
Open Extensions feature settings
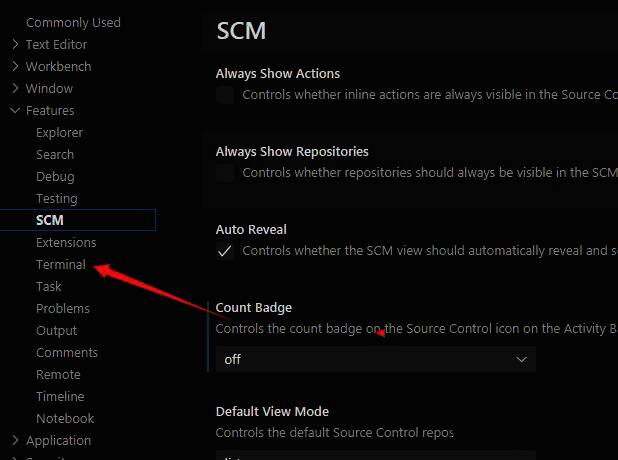point(66,242)
